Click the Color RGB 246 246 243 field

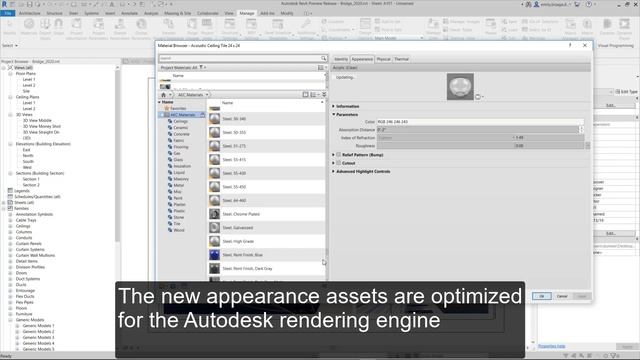(x=480, y=122)
